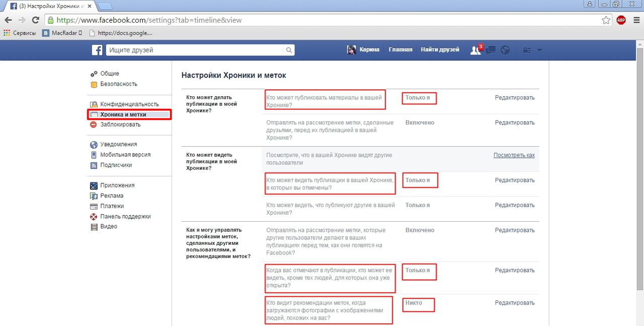Click the card icon next to Платежи

pos(94,206)
